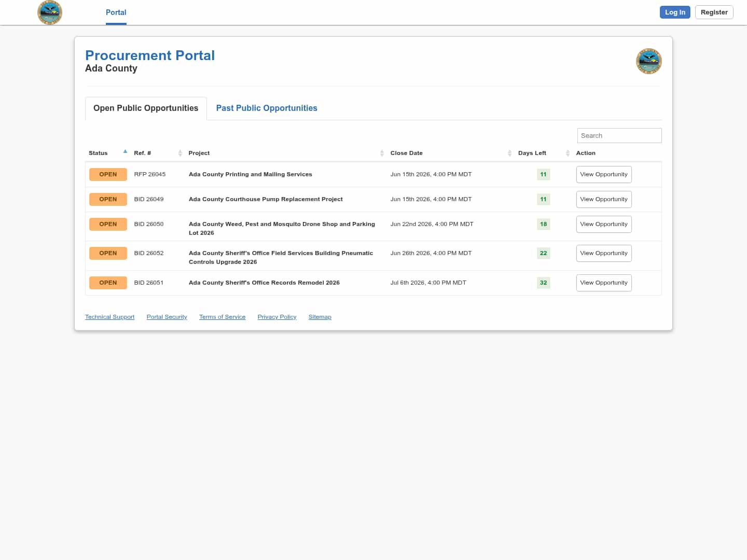
Task: Focus the Search input field
Action: (x=619, y=136)
